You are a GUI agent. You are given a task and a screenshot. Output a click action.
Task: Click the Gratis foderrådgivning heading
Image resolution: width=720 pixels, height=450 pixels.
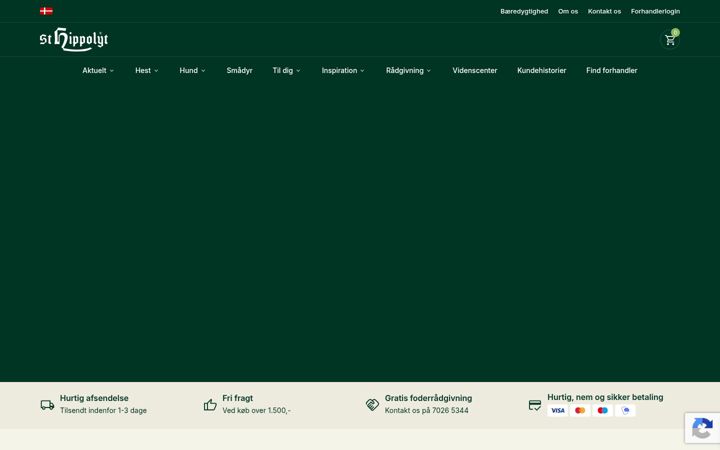(428, 398)
